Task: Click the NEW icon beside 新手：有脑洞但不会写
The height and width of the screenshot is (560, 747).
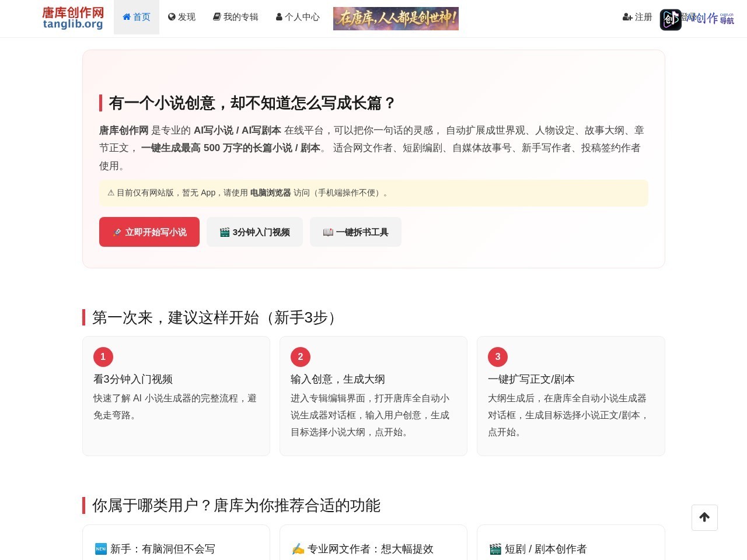Action: click(x=101, y=549)
